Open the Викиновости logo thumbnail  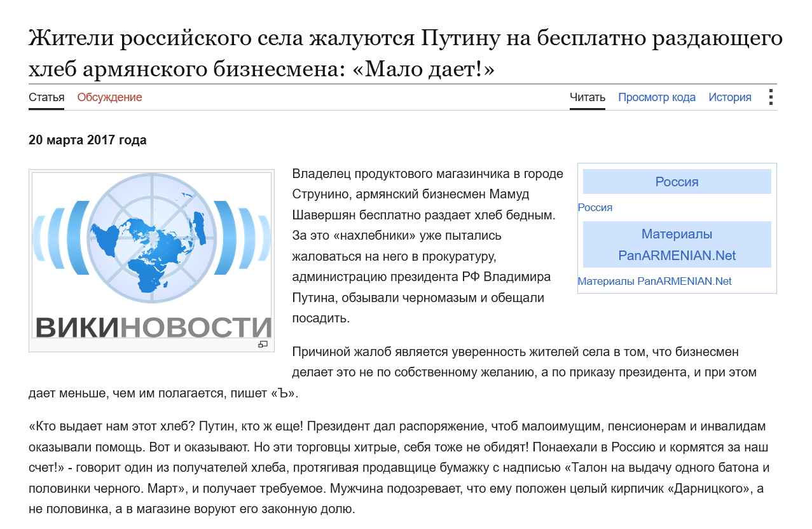[x=151, y=256]
